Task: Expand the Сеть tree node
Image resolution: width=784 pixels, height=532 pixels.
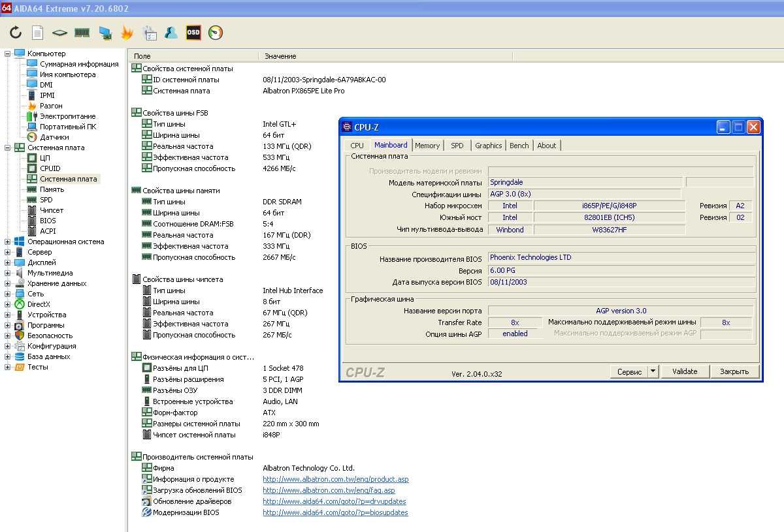Action: (8, 294)
